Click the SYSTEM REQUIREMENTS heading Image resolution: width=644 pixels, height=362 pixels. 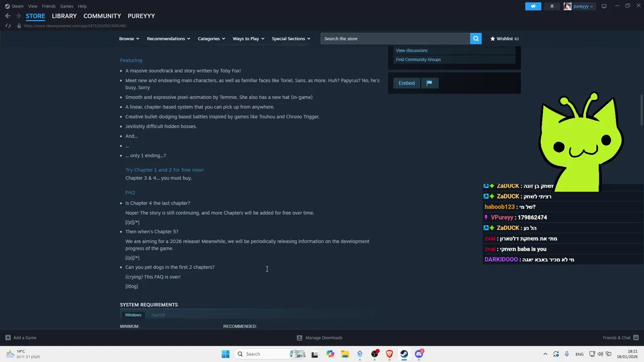point(149,305)
